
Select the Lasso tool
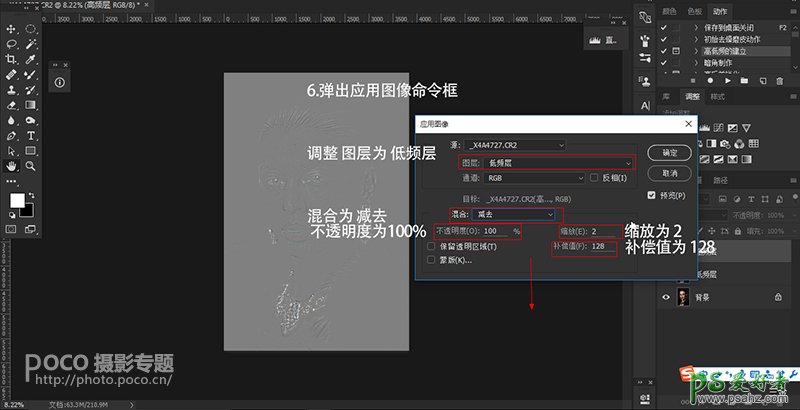11,44
